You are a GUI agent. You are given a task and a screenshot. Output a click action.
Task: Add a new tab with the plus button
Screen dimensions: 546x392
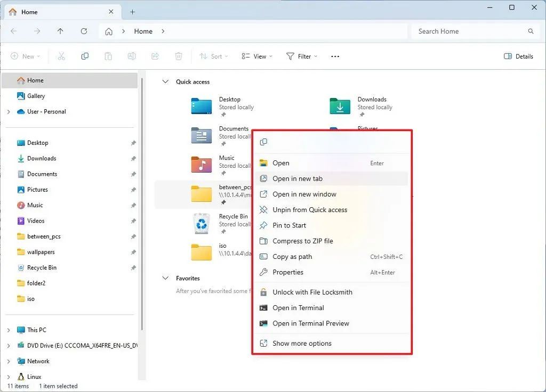[x=133, y=12]
